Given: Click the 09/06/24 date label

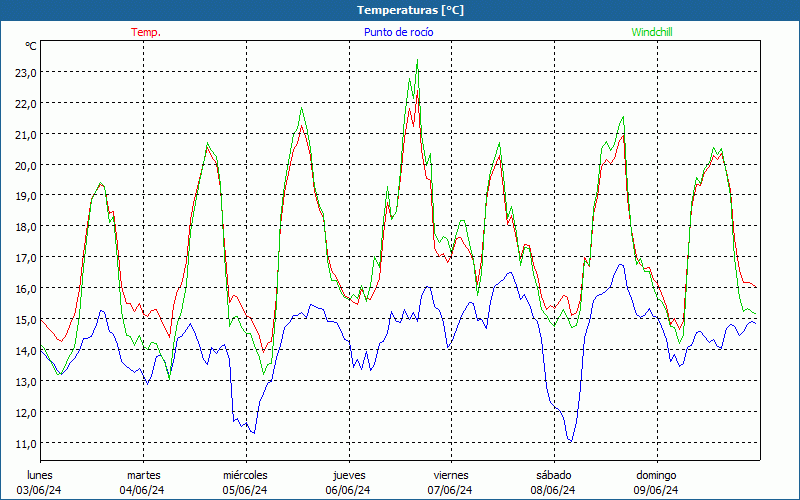Looking at the screenshot, I should point(656,490).
